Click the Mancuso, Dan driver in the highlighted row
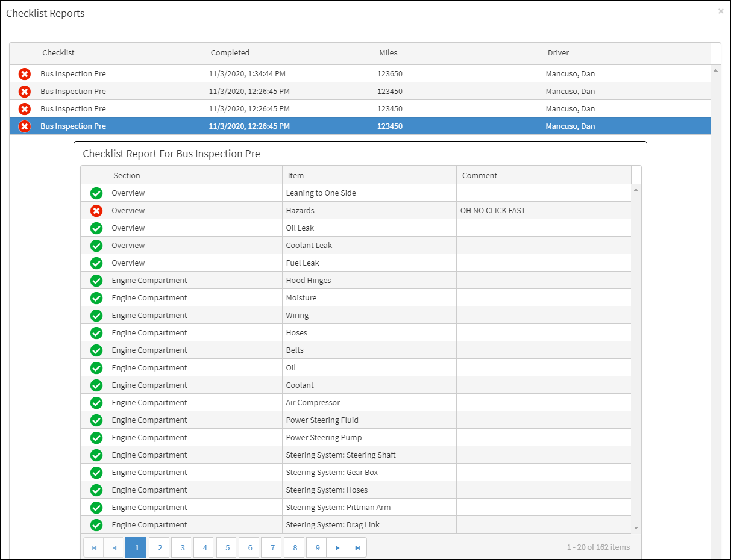The width and height of the screenshot is (731, 560). pyautogui.click(x=570, y=126)
